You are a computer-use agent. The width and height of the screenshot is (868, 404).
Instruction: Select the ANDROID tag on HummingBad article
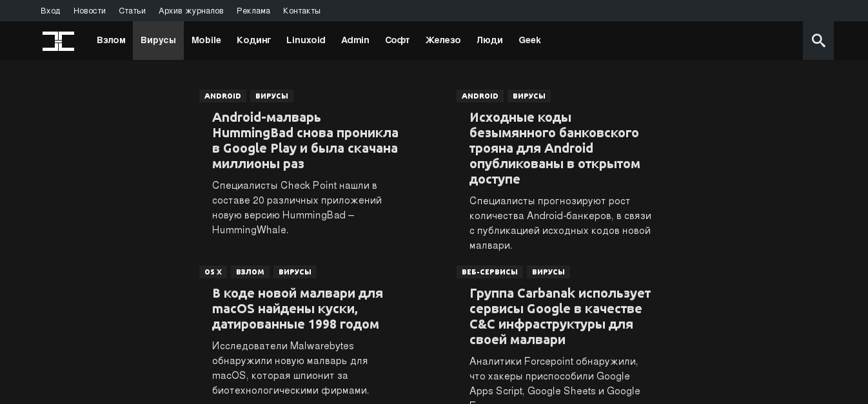(222, 96)
